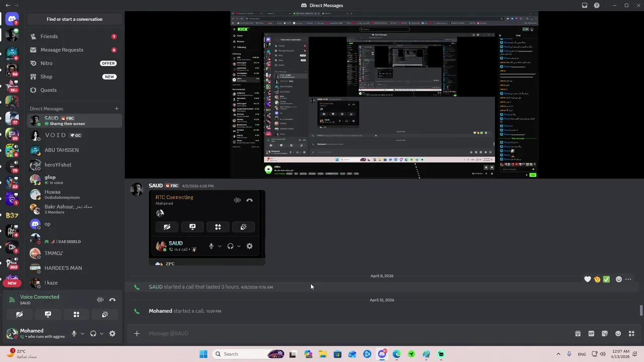
Task: Start an activity from voice panel
Action: 76,314
